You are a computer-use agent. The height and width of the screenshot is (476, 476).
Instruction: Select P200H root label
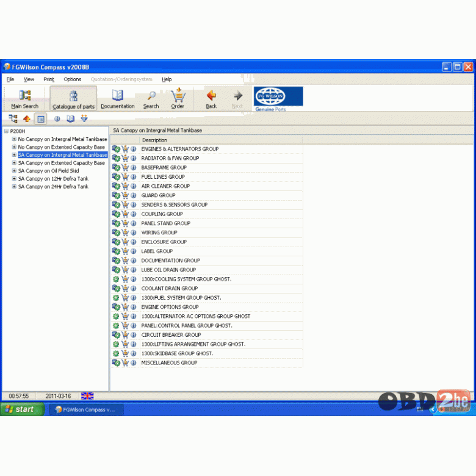click(18, 131)
